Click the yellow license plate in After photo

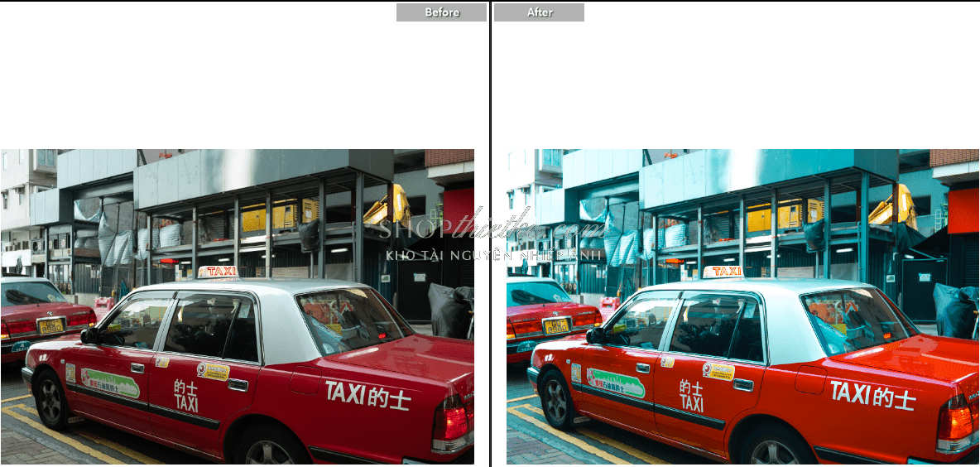pyautogui.click(x=556, y=325)
